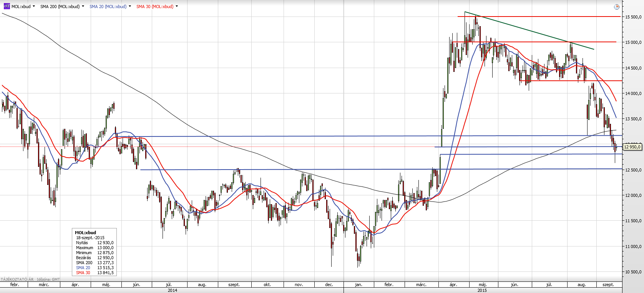This screenshot has width=644, height=293.
Task: Click the 12 500,0 price axis label
Action: 634,170
